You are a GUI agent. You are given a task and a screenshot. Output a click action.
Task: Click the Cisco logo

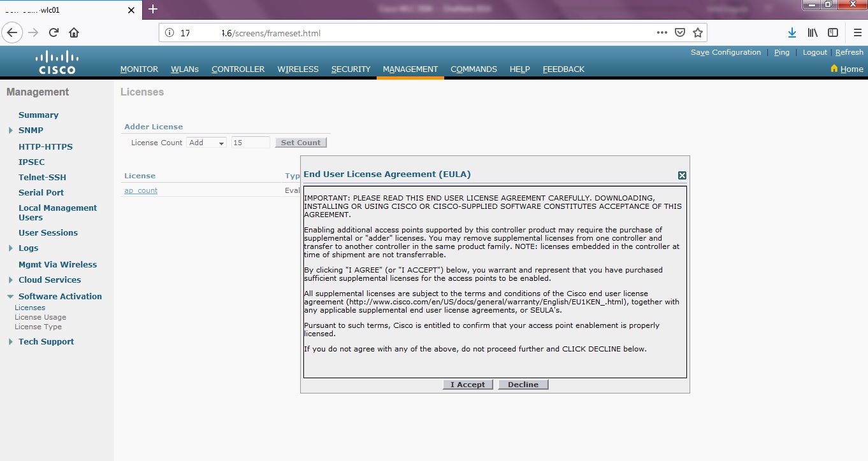pyautogui.click(x=57, y=62)
